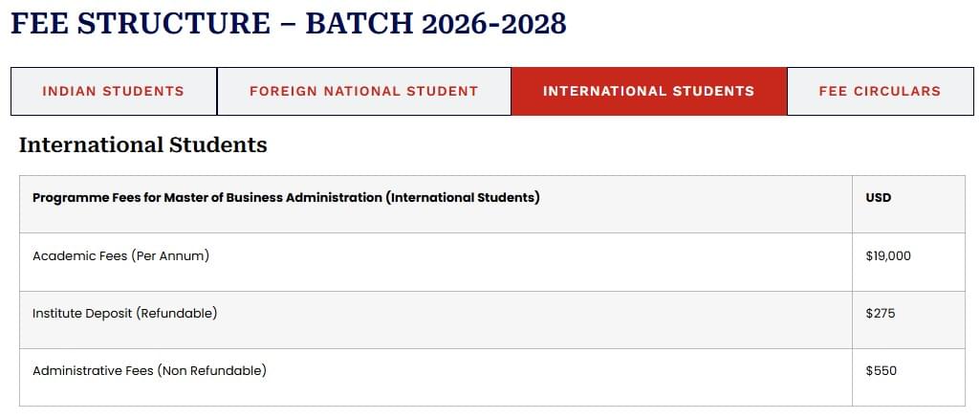Open the Fee Circulars tab
The width and height of the screenshot is (980, 419).
(880, 92)
